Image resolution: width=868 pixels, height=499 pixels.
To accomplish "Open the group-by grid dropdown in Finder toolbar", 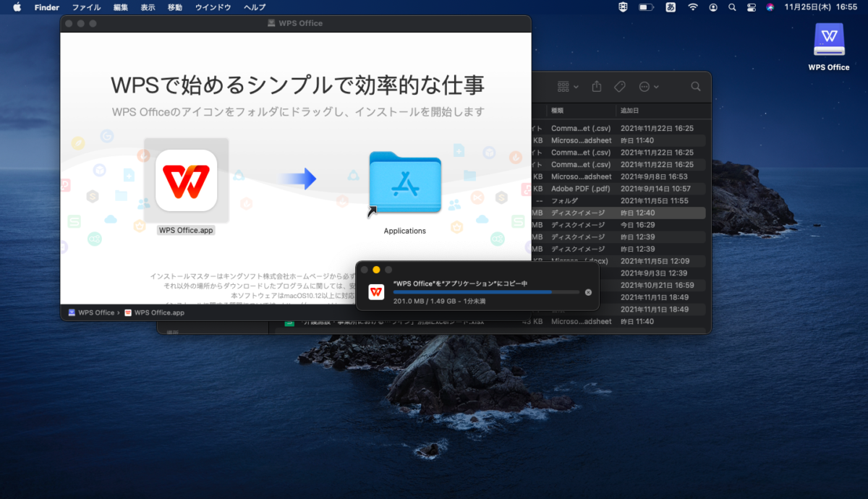I will pos(568,86).
